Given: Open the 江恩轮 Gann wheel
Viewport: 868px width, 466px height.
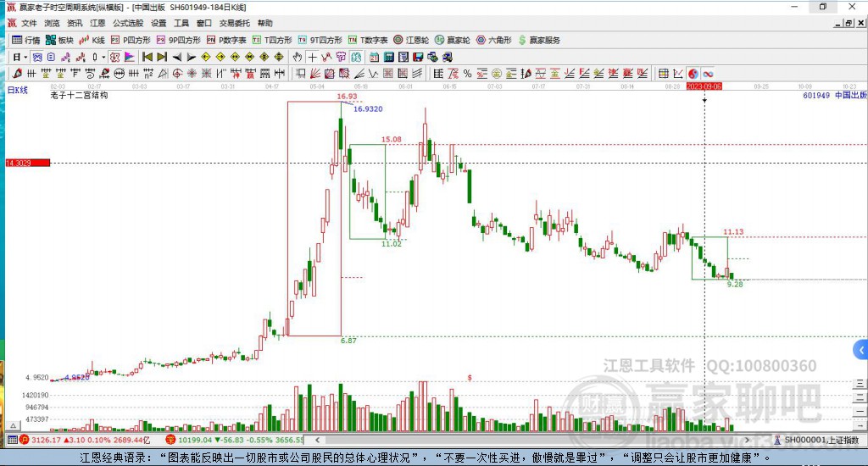Looking at the screenshot, I should click(411, 40).
